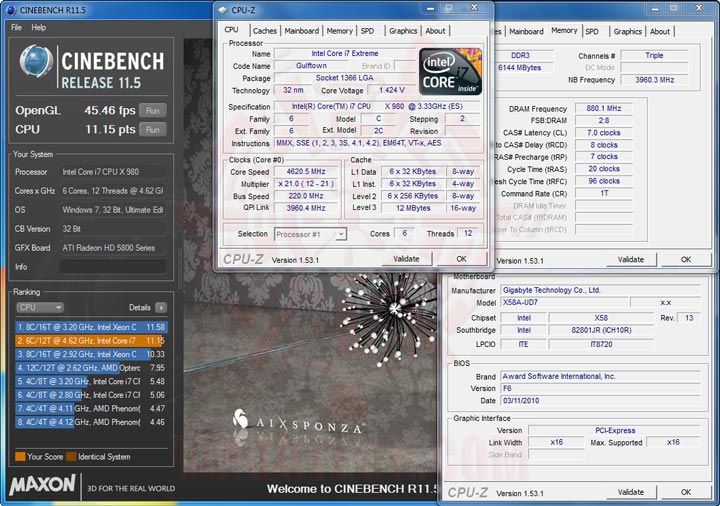Click Validate in the front CPU-Z window
The image size is (720, 506).
coord(406,259)
